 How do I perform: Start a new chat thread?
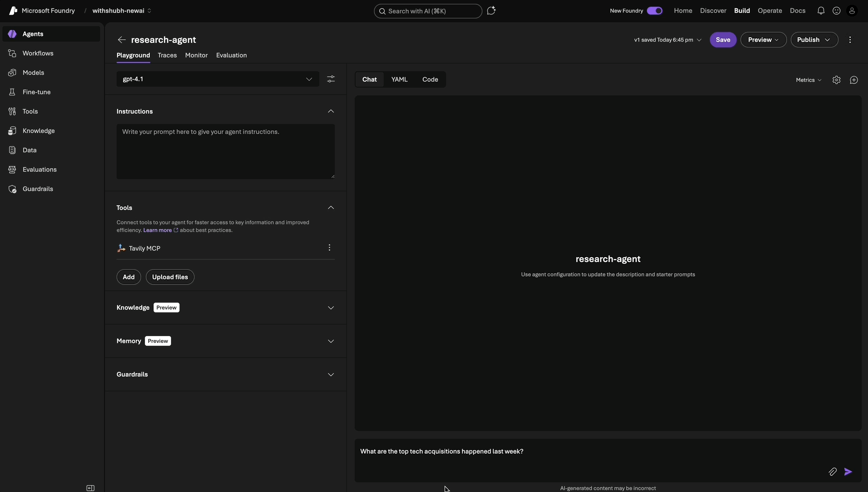coord(854,79)
